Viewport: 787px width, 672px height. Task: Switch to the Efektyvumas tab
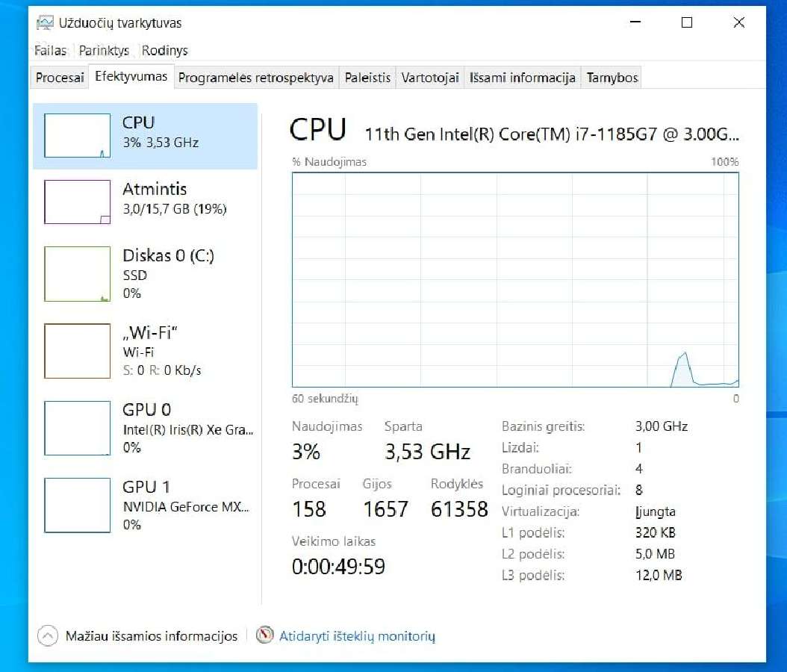click(x=131, y=76)
